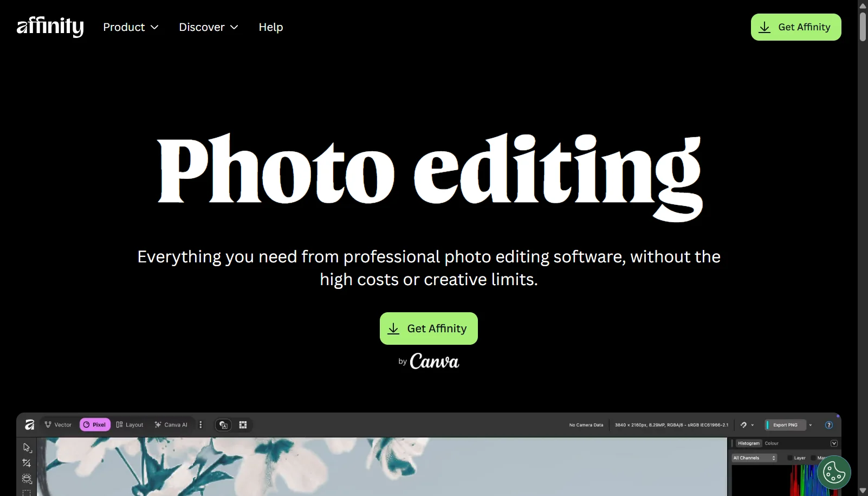Click the sync arrow icon beside Export PNG
The image size is (868, 496).
743,425
